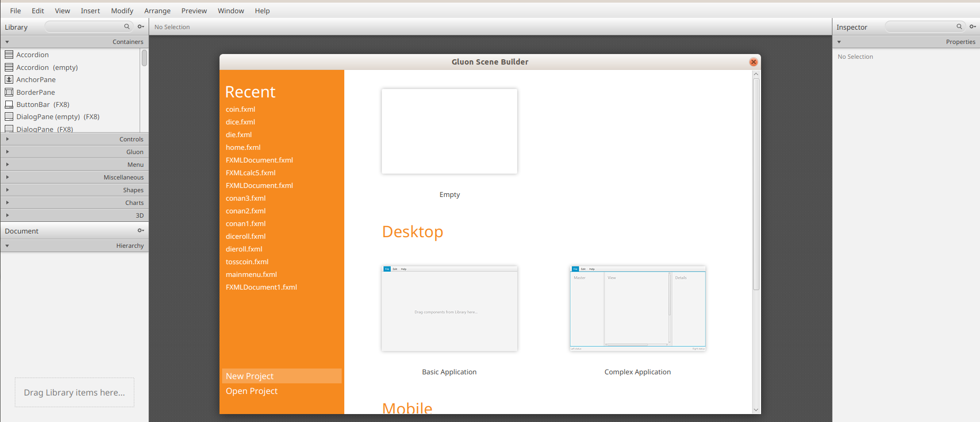Viewport: 980px width, 422px height.
Task: Expand the Controls library section
Action: 74,139
